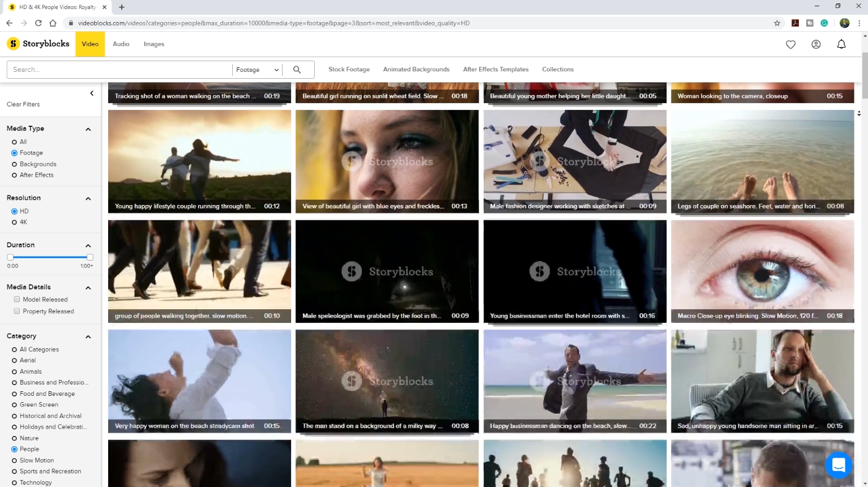Click the Grammarly extension icon
The height and width of the screenshot is (487, 868).
coord(824,23)
